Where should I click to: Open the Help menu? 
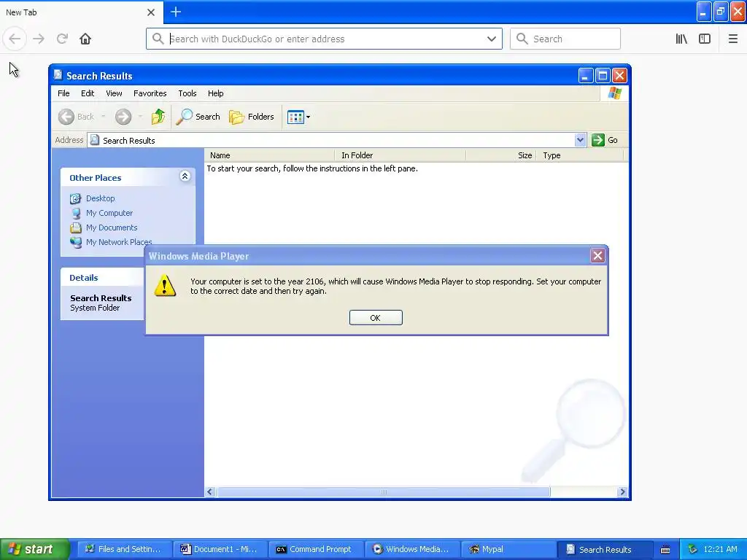(x=215, y=93)
